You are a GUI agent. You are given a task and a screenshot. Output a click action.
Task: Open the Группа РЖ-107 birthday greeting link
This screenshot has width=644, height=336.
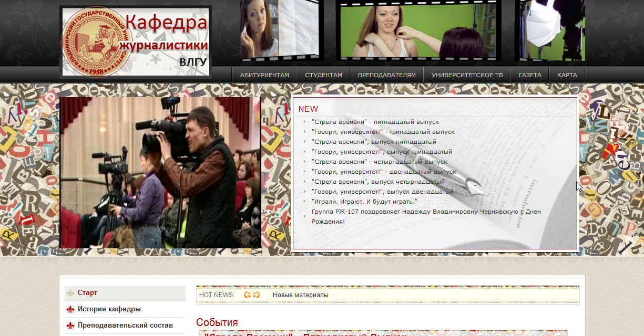[426, 216]
